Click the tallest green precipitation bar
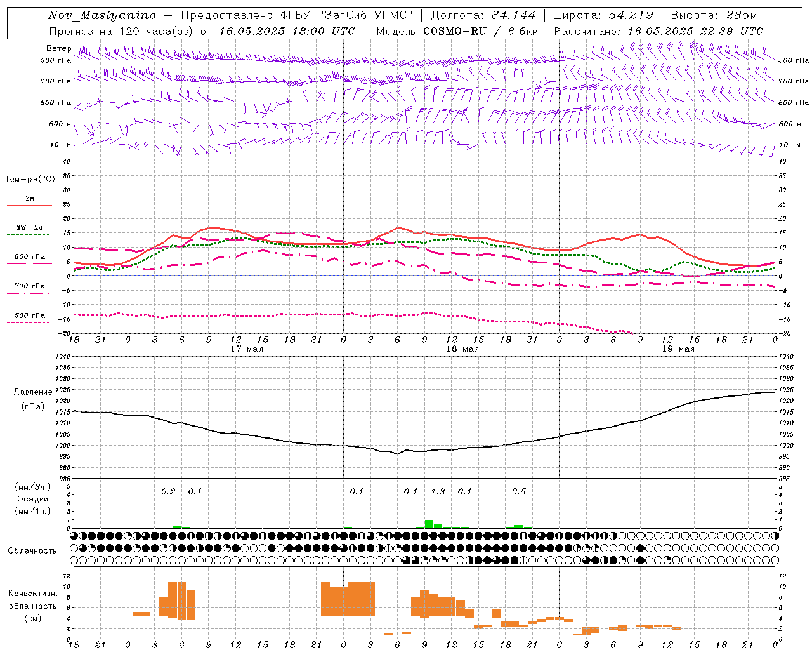Image resolution: width=812 pixels, height=650 pixels. (x=429, y=524)
